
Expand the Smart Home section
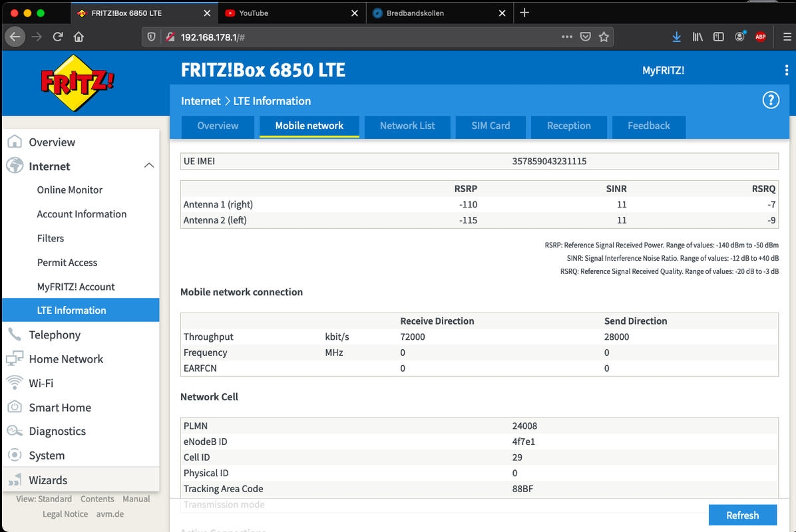(x=81, y=407)
